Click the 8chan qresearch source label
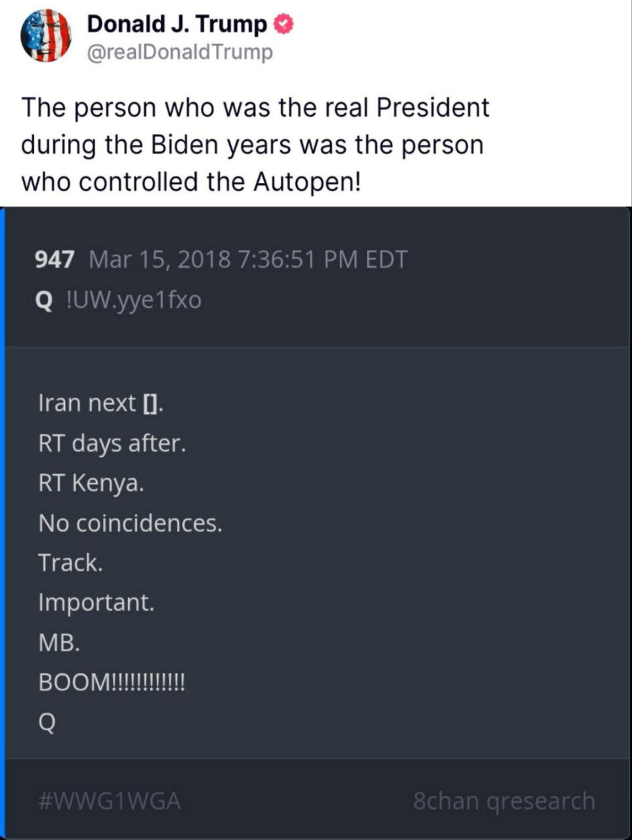 504,801
